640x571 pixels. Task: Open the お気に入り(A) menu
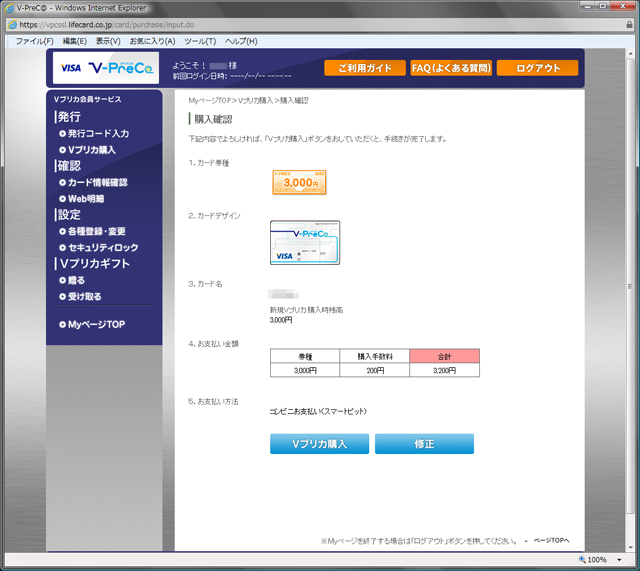pyautogui.click(x=152, y=41)
